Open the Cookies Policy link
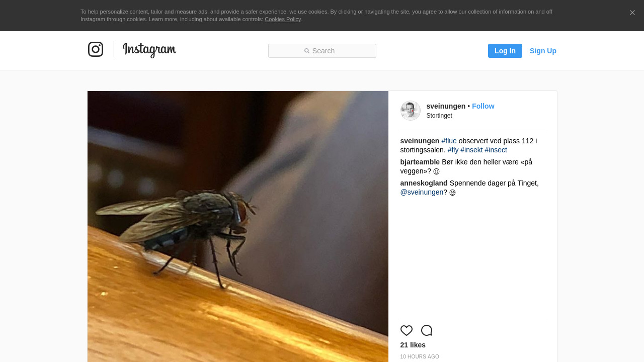This screenshot has height=362, width=644. click(283, 19)
